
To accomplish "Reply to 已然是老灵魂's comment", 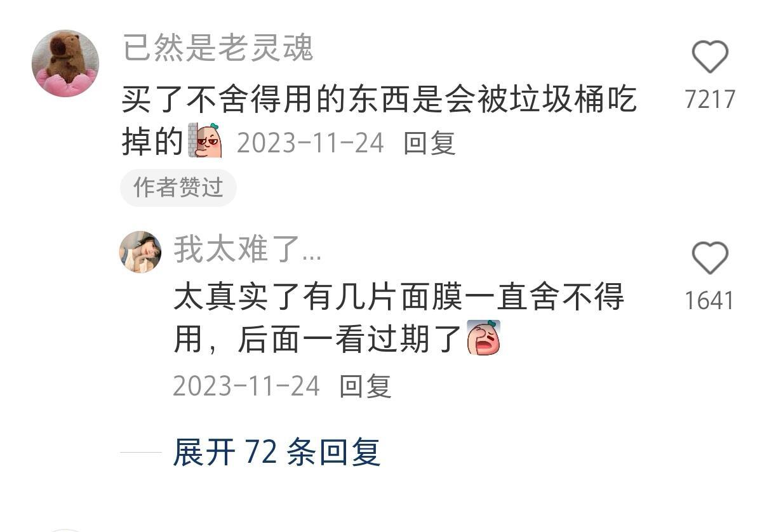I will pyautogui.click(x=430, y=143).
